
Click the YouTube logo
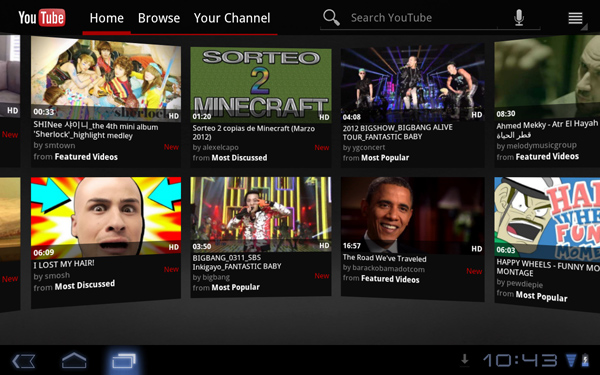[x=42, y=18]
